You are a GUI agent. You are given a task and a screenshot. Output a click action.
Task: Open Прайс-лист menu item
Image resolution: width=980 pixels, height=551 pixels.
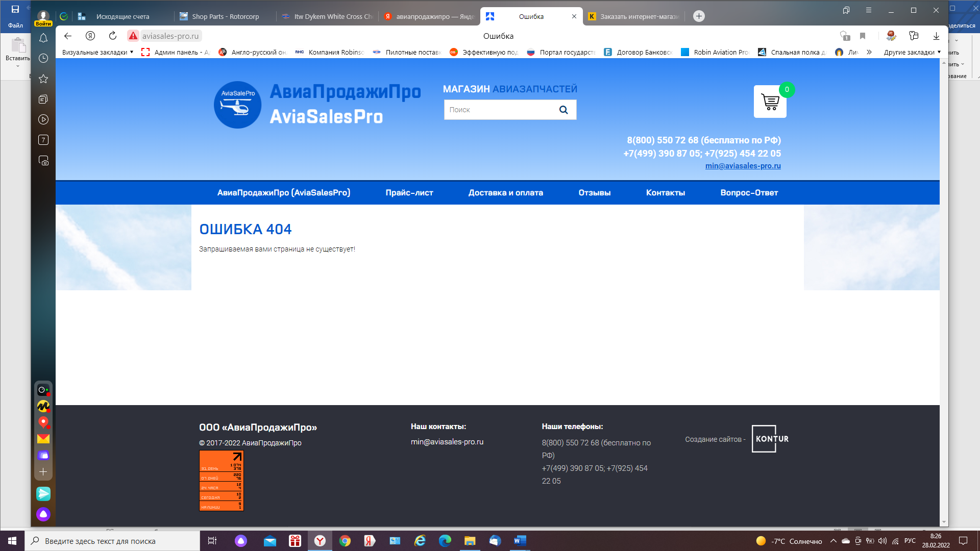(x=409, y=193)
